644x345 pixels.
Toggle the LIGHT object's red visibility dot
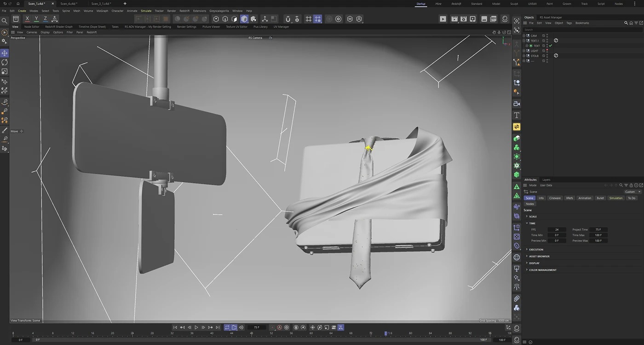point(547,50)
